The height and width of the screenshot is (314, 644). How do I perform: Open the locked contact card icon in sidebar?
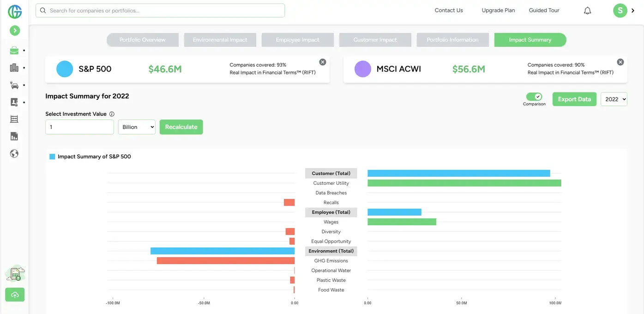14,102
